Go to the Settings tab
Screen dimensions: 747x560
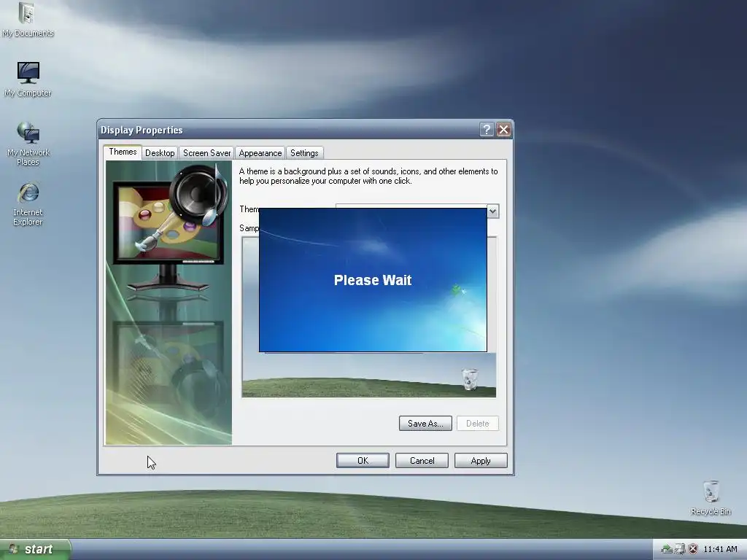coord(304,153)
